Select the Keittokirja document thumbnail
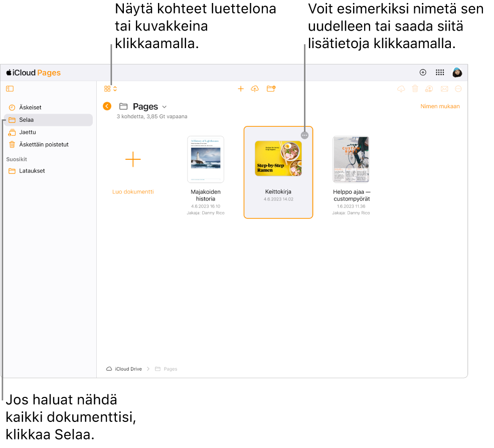494x448 pixels. tap(278, 158)
